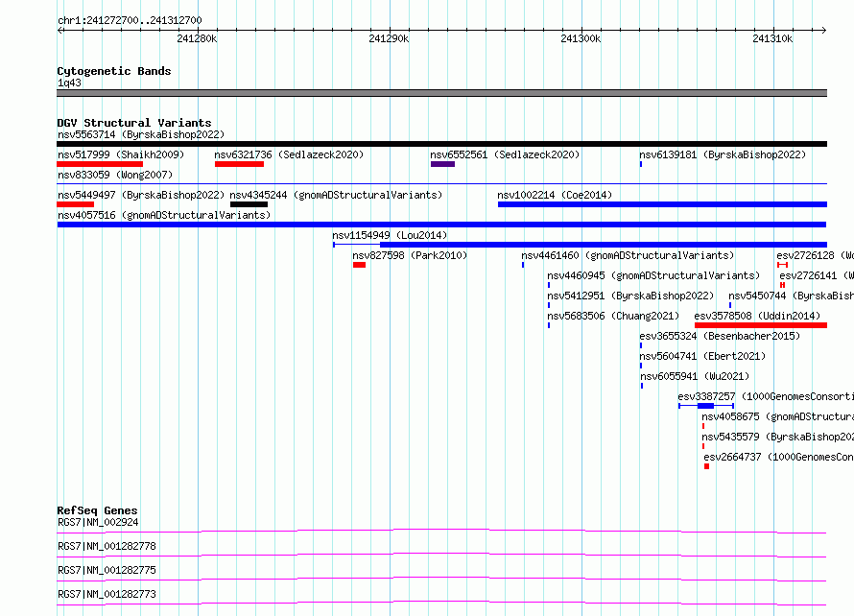The height and width of the screenshot is (616, 854).
Task: Click blue bar under nsv1002214
Action: [x=662, y=204]
